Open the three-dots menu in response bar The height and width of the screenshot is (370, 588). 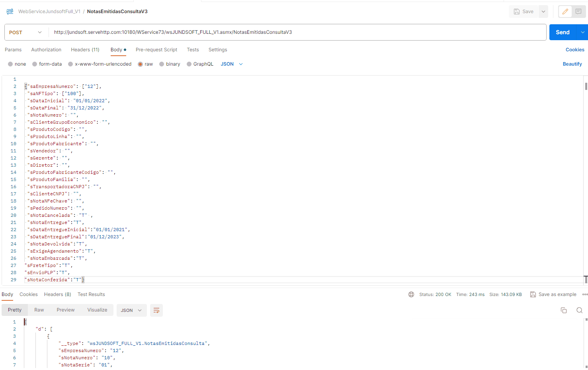584,294
